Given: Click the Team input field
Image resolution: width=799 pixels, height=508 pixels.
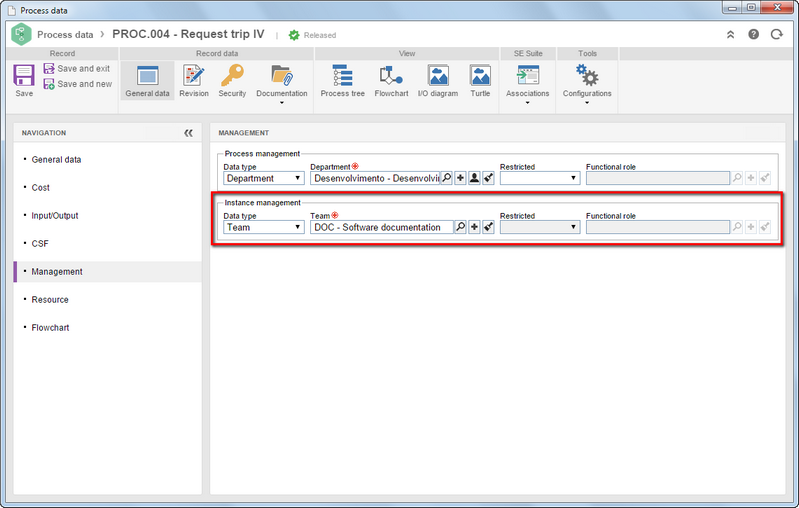Looking at the screenshot, I should tap(381, 227).
